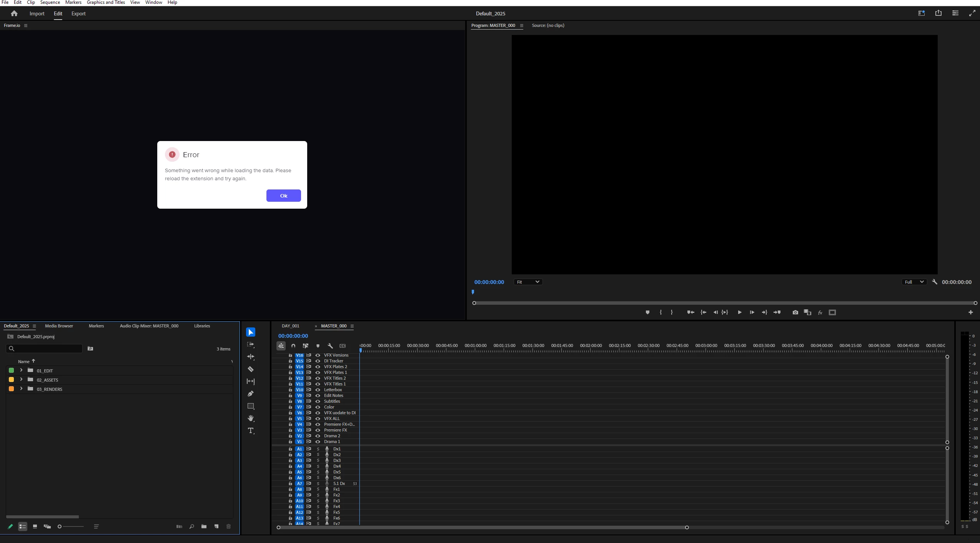Click New Bin folder icon in project panel
The height and width of the screenshot is (543, 980).
(204, 526)
